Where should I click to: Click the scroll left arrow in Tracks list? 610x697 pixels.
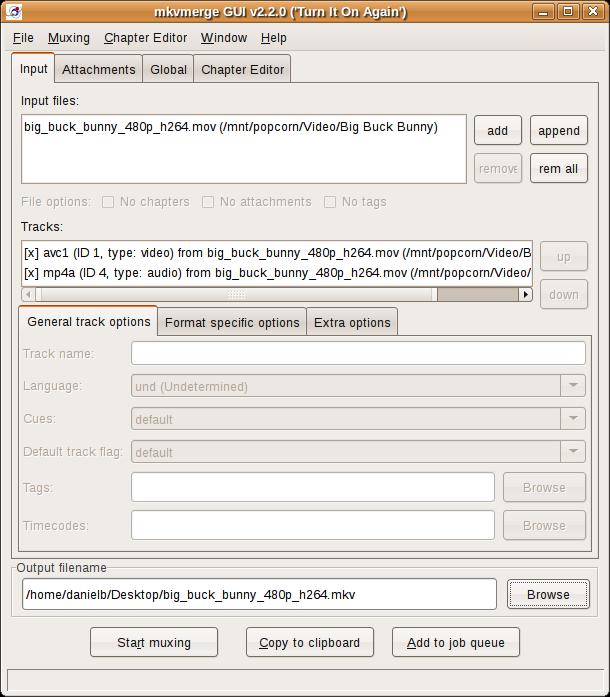(28, 294)
